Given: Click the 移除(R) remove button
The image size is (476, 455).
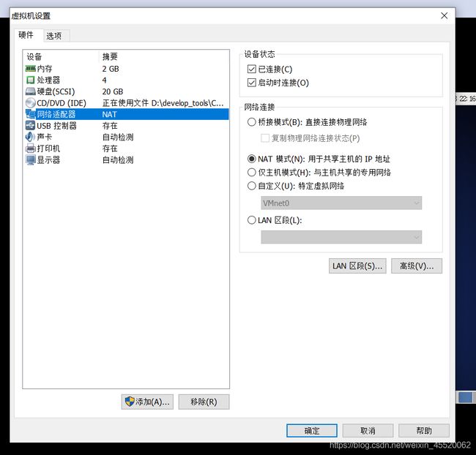Looking at the screenshot, I should [x=204, y=402].
